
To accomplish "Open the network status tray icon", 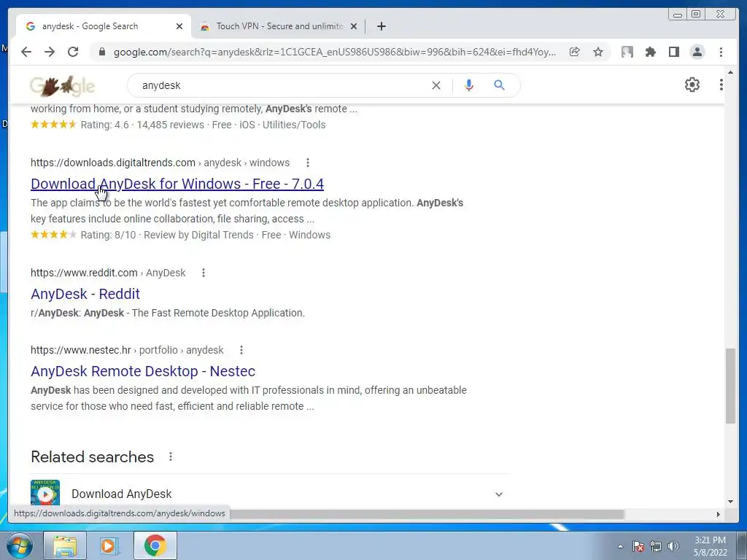I will (x=656, y=546).
